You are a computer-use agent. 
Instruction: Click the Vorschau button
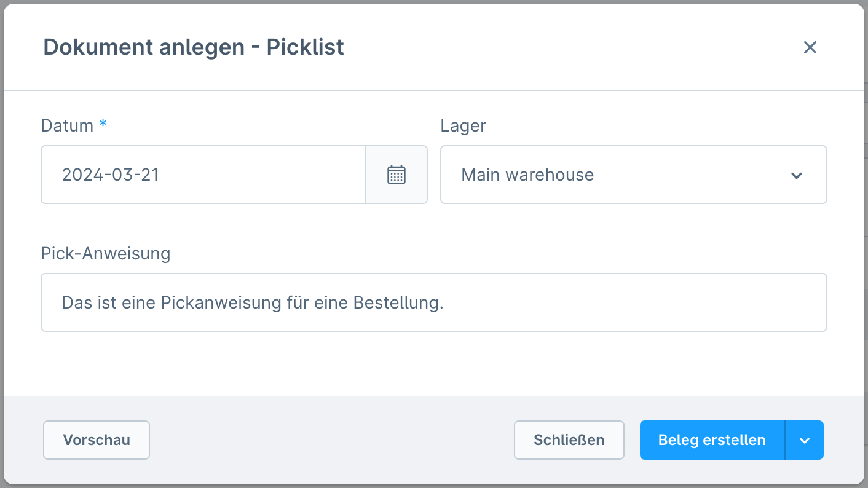point(96,440)
